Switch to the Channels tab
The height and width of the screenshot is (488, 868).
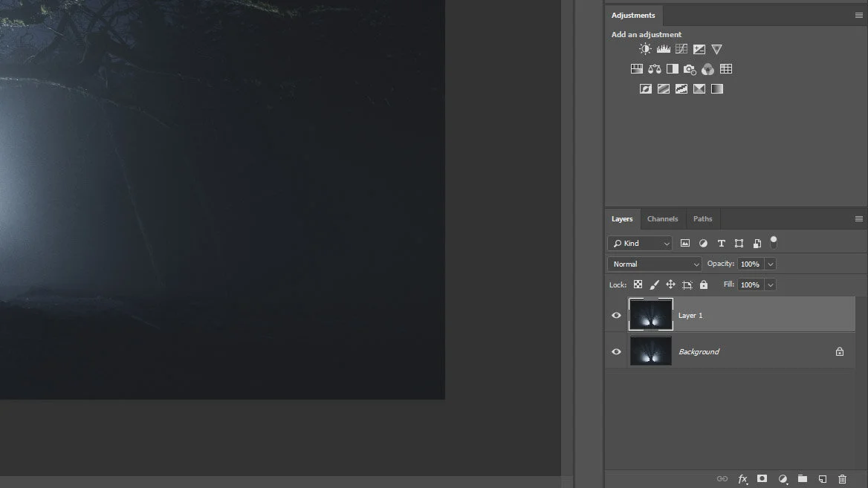pyautogui.click(x=662, y=218)
